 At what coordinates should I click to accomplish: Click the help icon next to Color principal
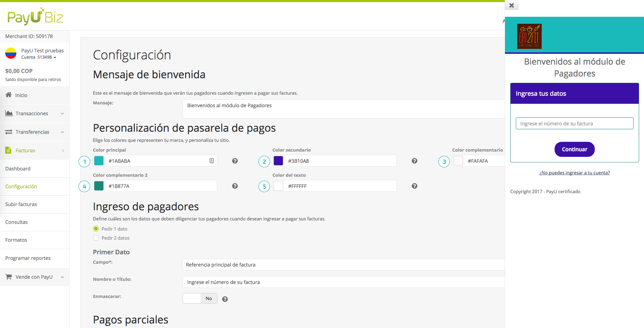tap(235, 161)
